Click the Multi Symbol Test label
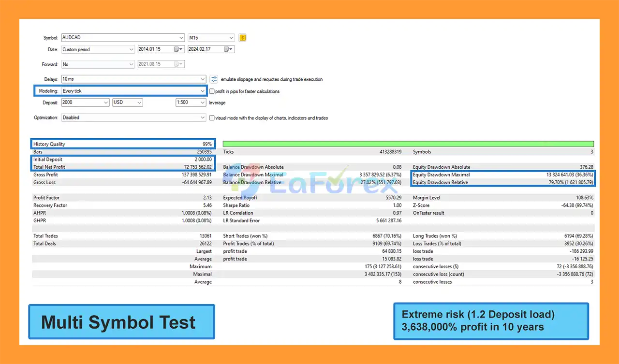Viewport: 619px width, 364px height. click(x=121, y=322)
